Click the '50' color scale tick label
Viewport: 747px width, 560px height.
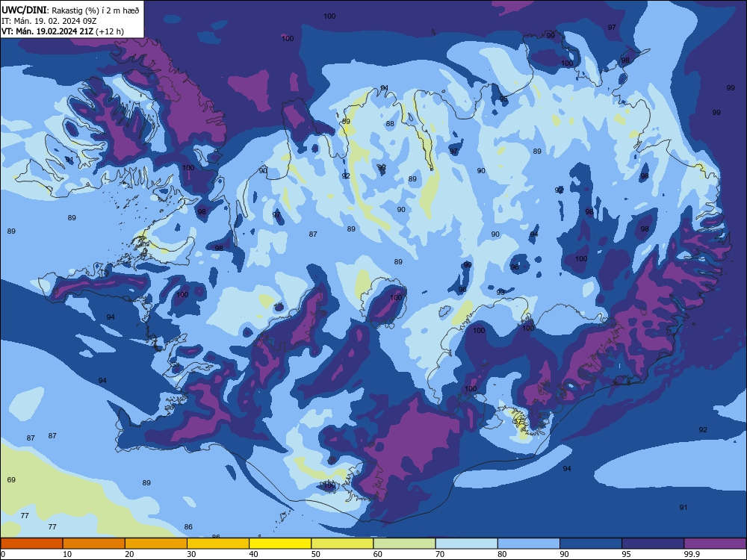coord(315,554)
